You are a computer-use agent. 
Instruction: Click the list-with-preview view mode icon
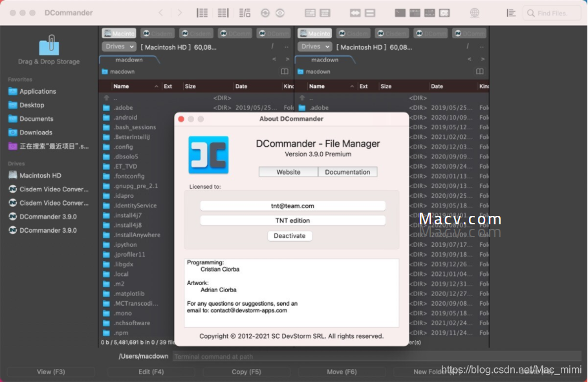(x=245, y=13)
